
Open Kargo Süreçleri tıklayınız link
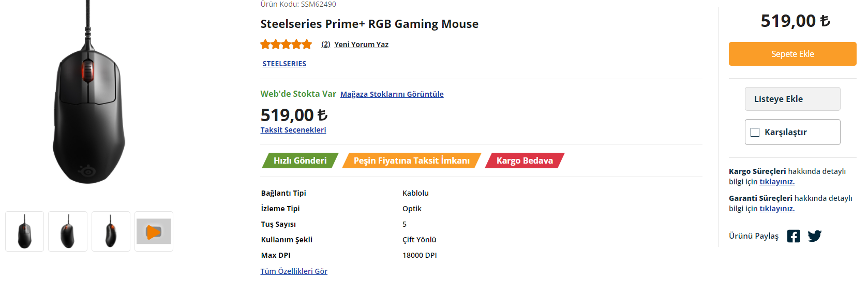[x=776, y=182]
